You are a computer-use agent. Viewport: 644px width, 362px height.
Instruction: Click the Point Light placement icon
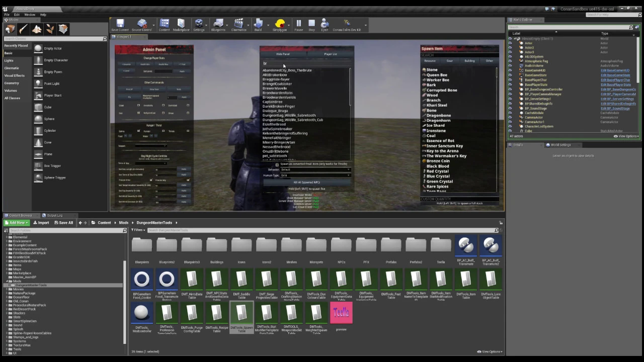(38, 83)
